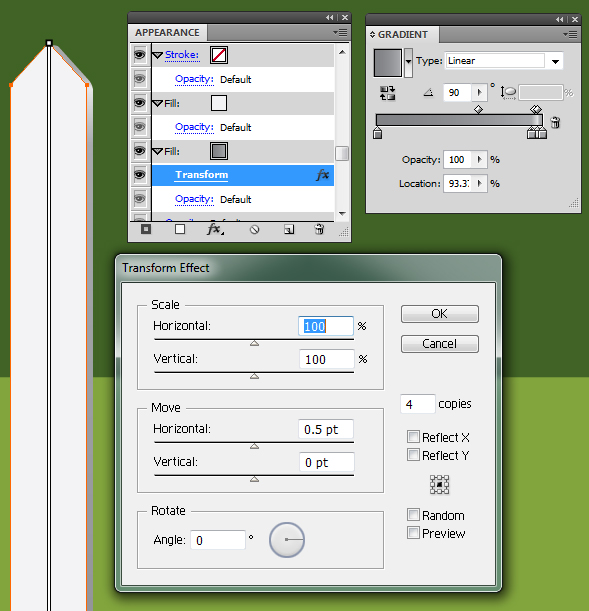Open the Add New Effect fx menu

pos(215,229)
